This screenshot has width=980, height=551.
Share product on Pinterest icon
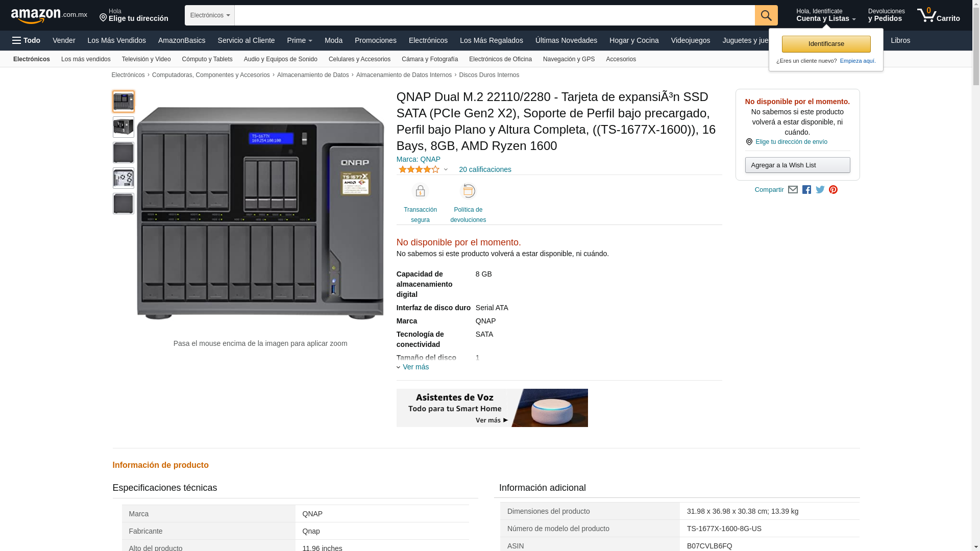click(833, 190)
